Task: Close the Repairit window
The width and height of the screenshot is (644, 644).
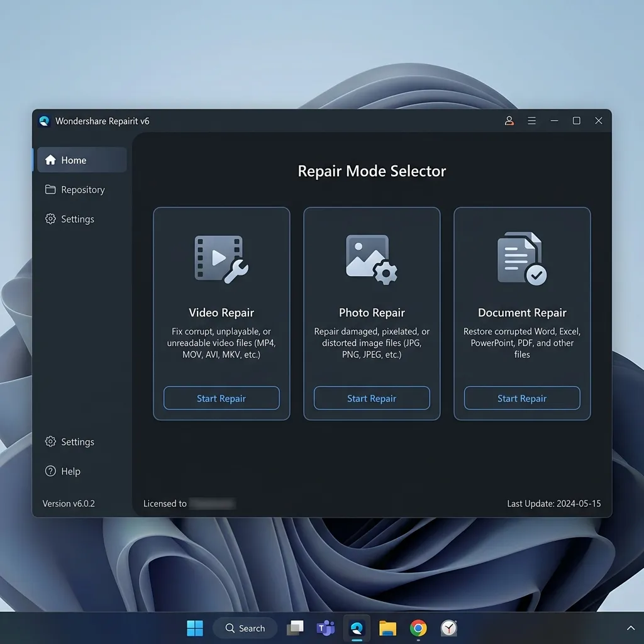Action: coord(599,121)
